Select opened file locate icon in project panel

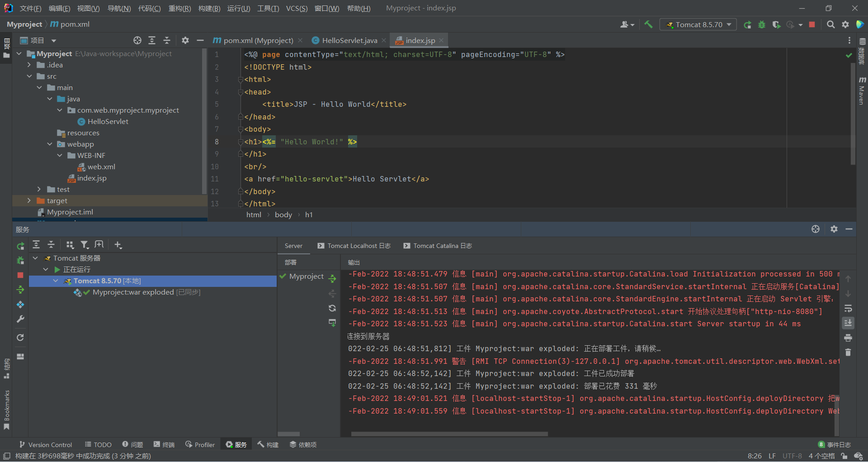point(137,40)
